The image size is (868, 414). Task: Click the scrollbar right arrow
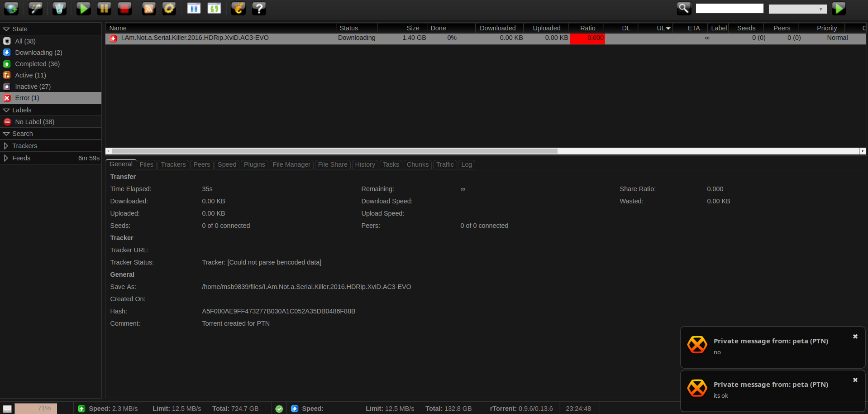click(863, 151)
